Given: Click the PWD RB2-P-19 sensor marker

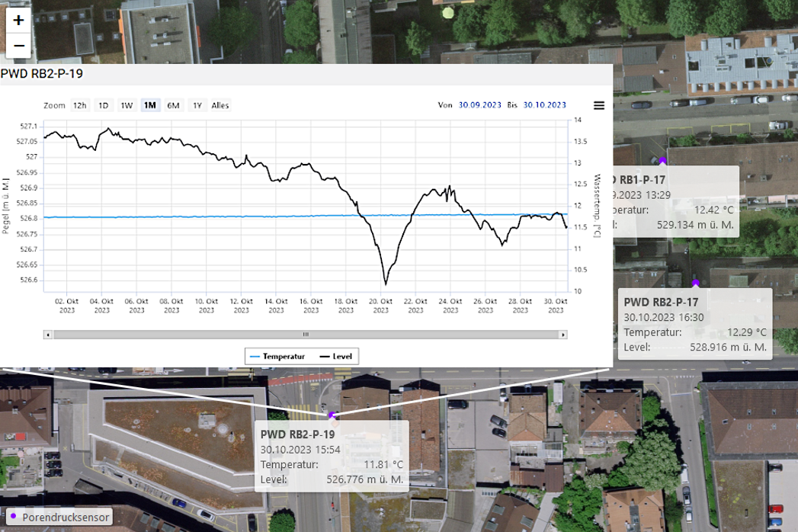Looking at the screenshot, I should [x=332, y=415].
